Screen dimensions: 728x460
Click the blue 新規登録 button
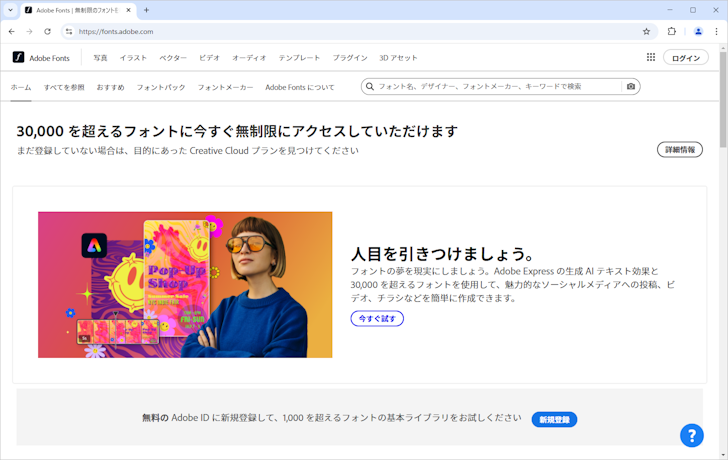(554, 419)
